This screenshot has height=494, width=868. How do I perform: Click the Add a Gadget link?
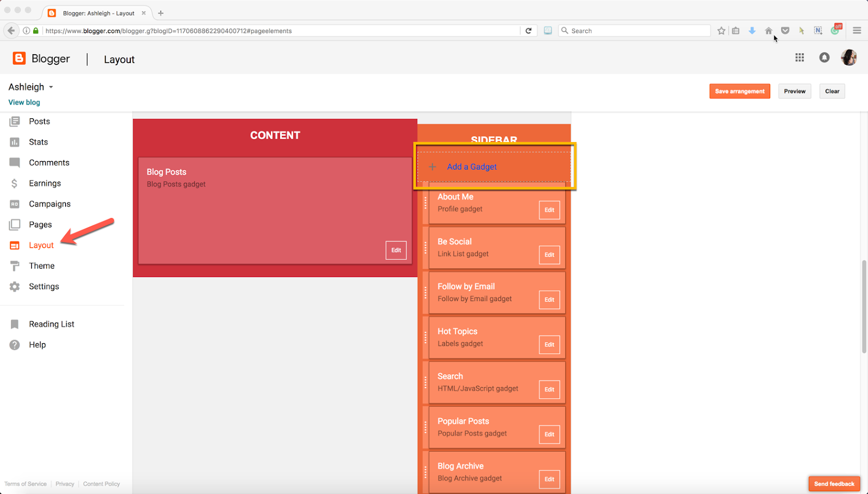point(471,166)
